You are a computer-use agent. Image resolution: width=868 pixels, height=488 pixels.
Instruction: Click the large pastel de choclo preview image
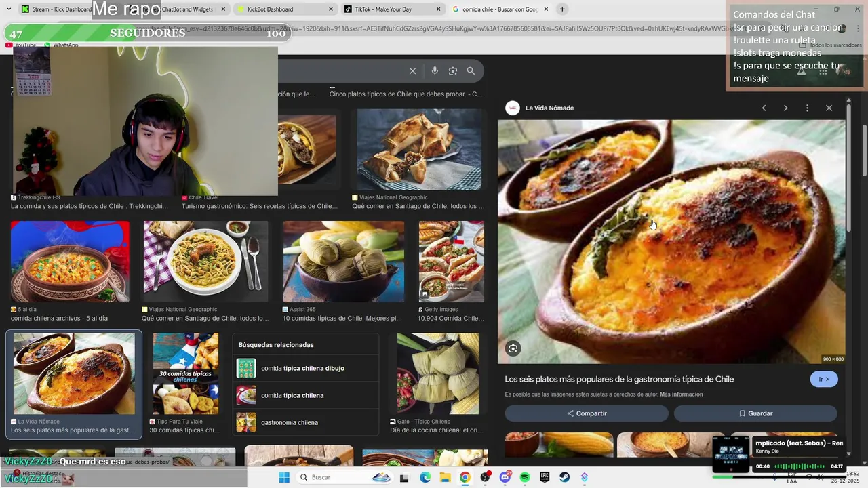pos(671,242)
